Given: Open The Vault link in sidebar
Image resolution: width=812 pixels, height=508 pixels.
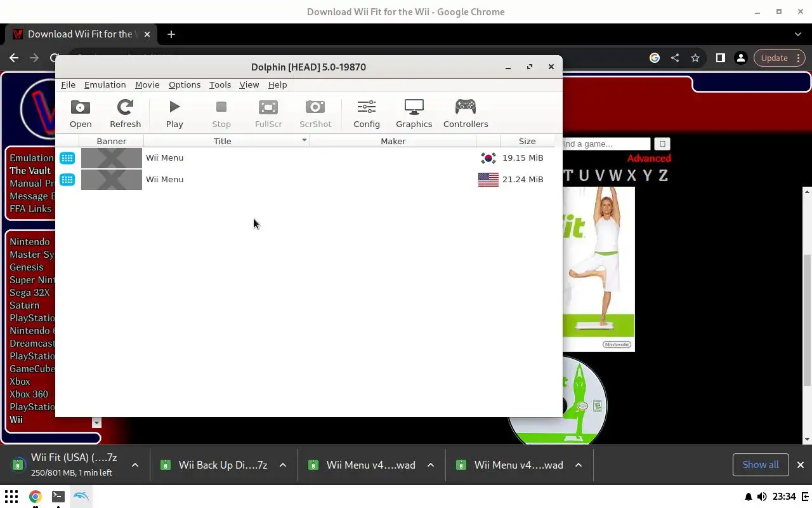Looking at the screenshot, I should click(x=30, y=170).
